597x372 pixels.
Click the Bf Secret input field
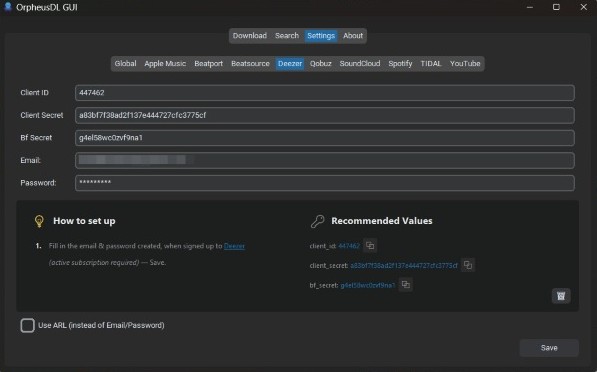[325, 138]
